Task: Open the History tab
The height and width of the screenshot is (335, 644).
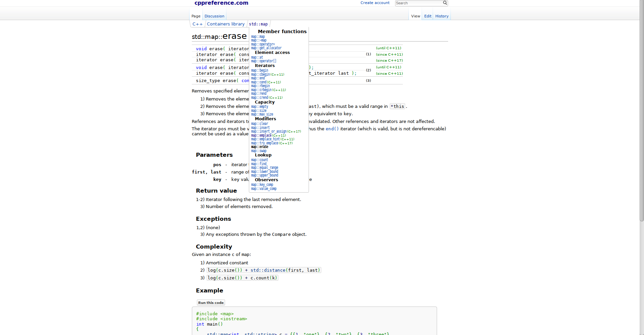Action: (442, 16)
